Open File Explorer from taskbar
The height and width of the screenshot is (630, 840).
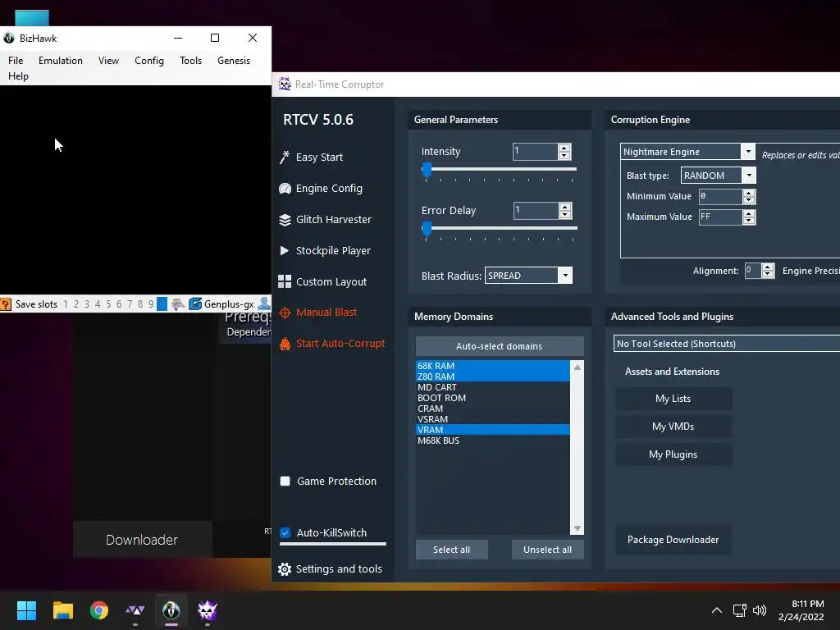[62, 610]
